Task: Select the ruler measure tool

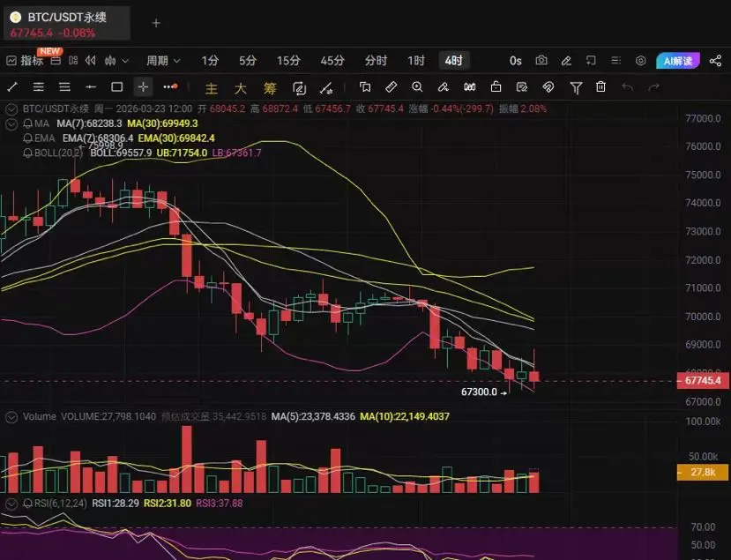Action: tap(392, 87)
